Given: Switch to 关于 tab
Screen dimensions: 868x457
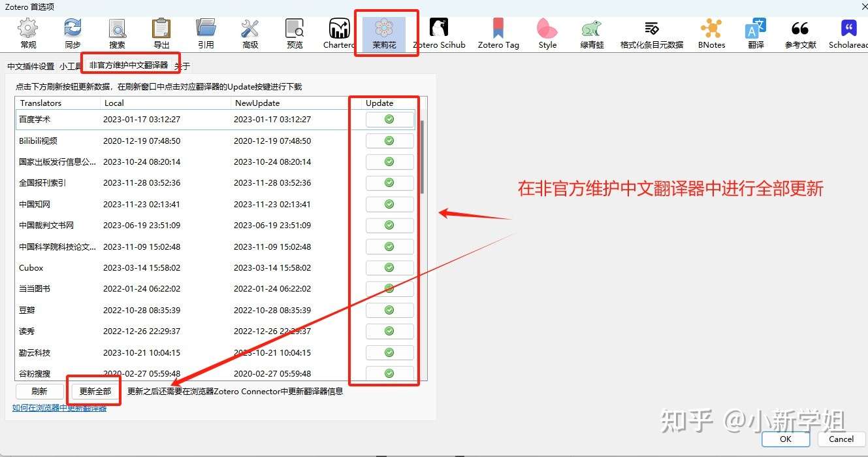Looking at the screenshot, I should pyautogui.click(x=182, y=67).
